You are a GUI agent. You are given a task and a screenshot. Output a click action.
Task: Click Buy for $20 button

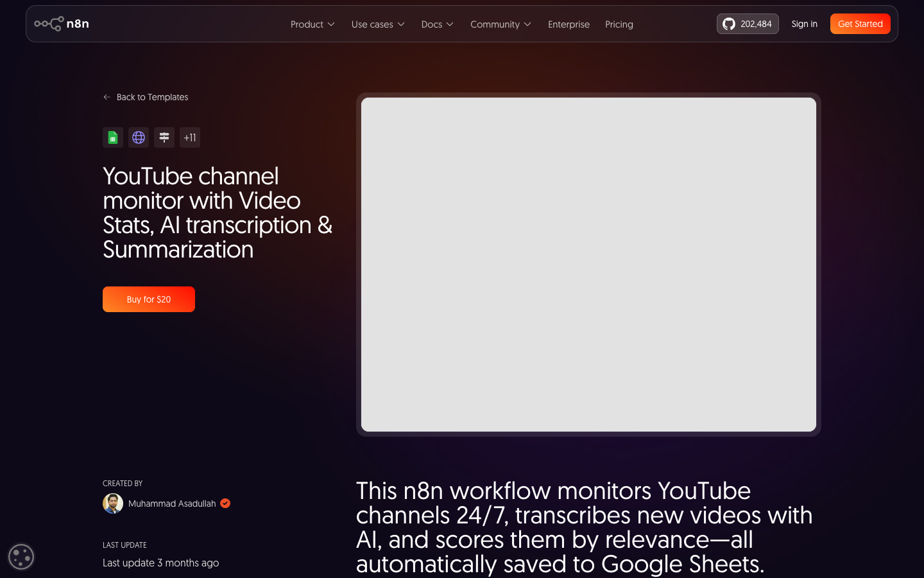point(149,299)
